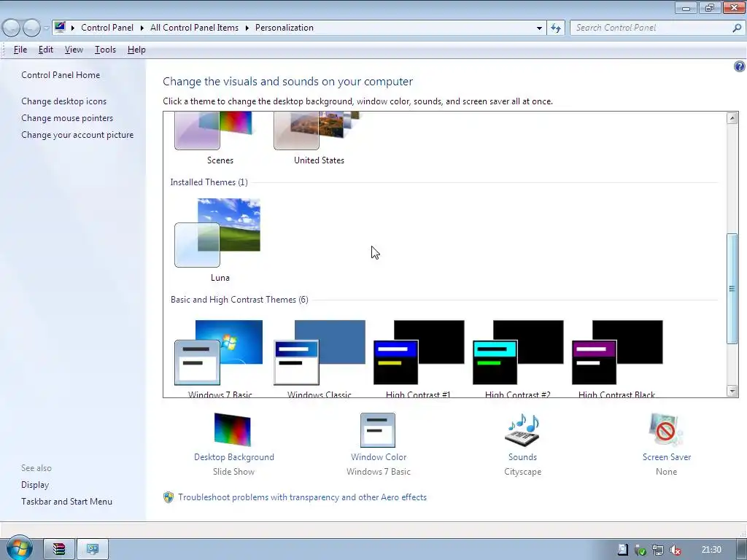The height and width of the screenshot is (560, 747).
Task: Open the Tools menu
Action: click(105, 50)
